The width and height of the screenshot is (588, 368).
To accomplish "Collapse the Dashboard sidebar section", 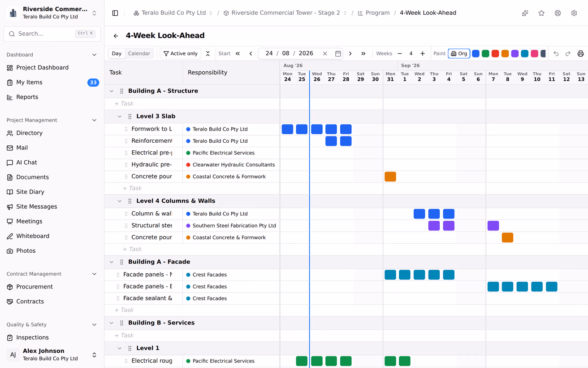I will point(94,55).
